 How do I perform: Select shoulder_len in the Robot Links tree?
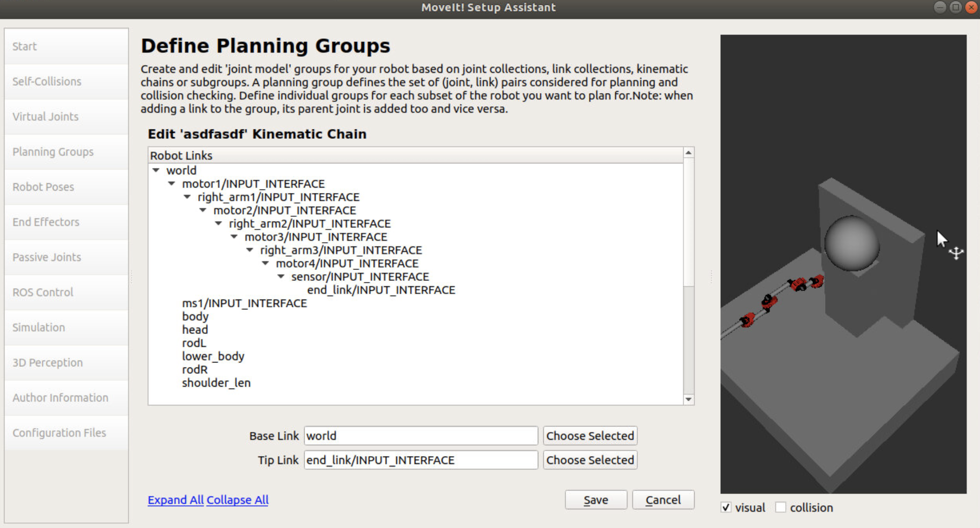pos(216,383)
